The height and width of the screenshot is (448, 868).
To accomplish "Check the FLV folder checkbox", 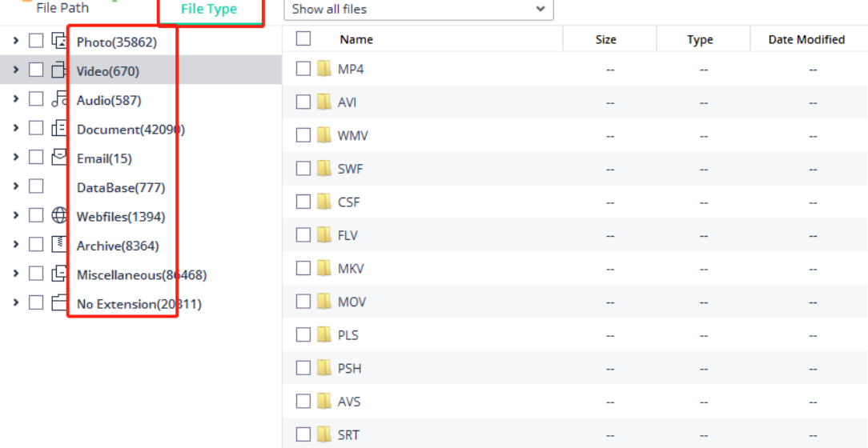I will point(303,235).
